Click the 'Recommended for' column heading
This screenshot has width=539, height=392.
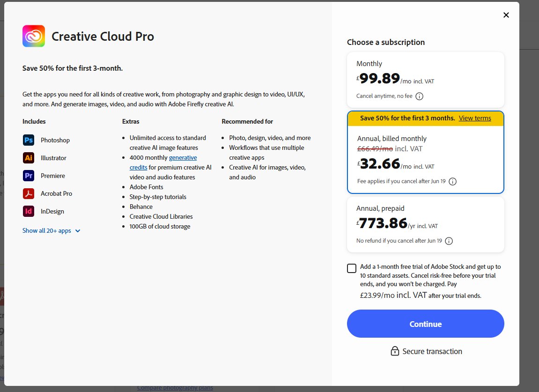[247, 121]
